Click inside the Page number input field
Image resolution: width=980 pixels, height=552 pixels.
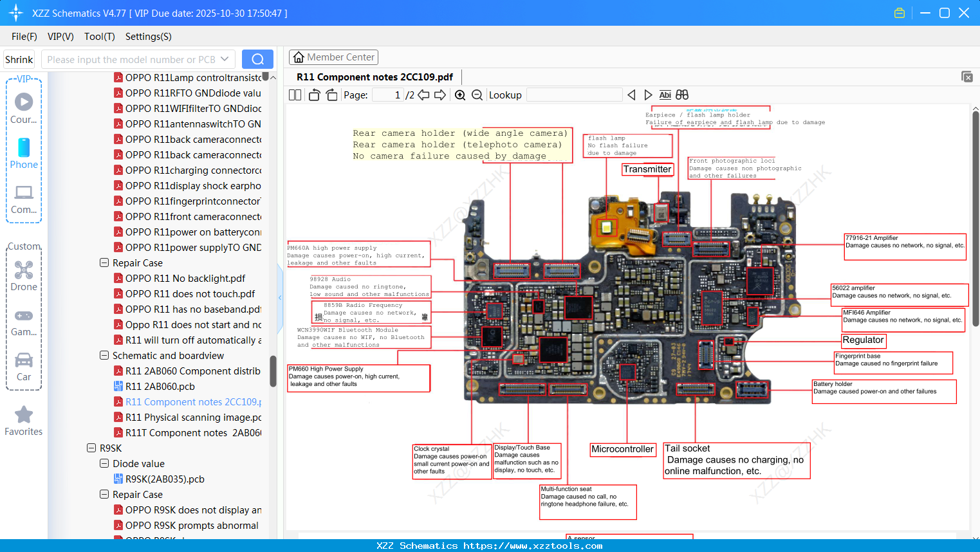(x=387, y=95)
